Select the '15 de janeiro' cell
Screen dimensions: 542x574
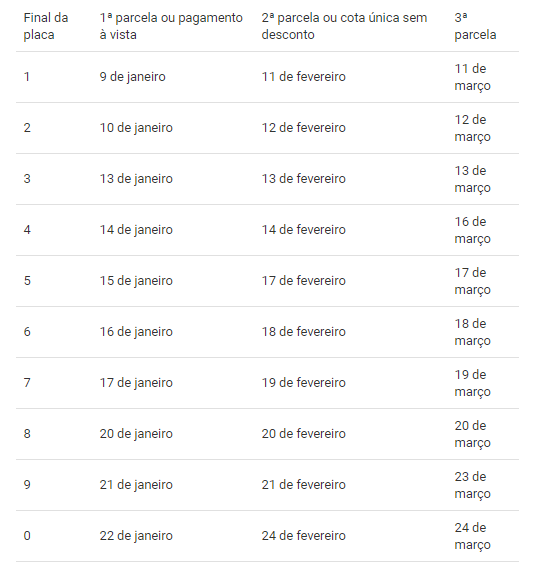[136, 281]
